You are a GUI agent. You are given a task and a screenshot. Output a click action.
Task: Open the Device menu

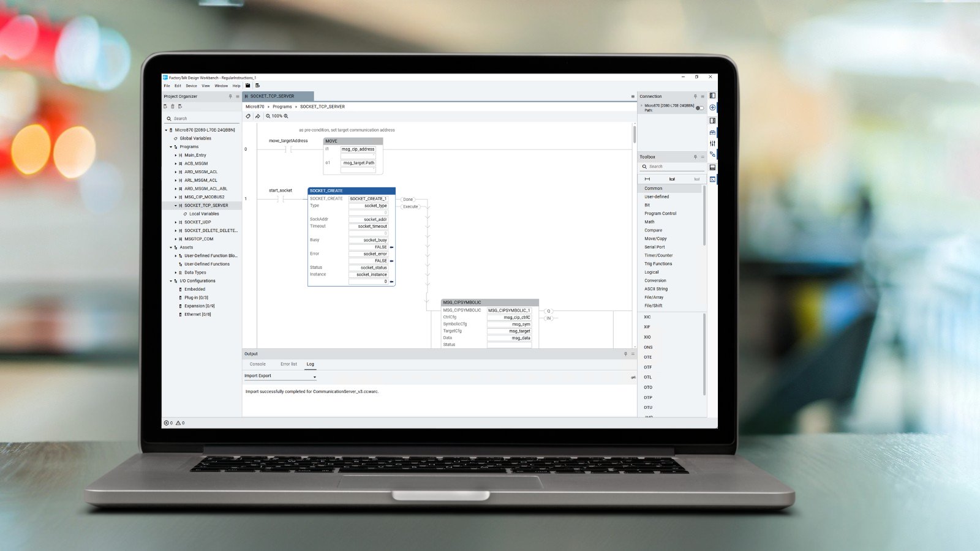pos(191,86)
